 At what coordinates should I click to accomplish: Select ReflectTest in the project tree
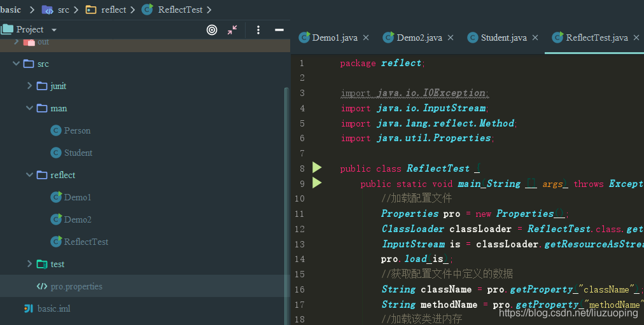(87, 242)
